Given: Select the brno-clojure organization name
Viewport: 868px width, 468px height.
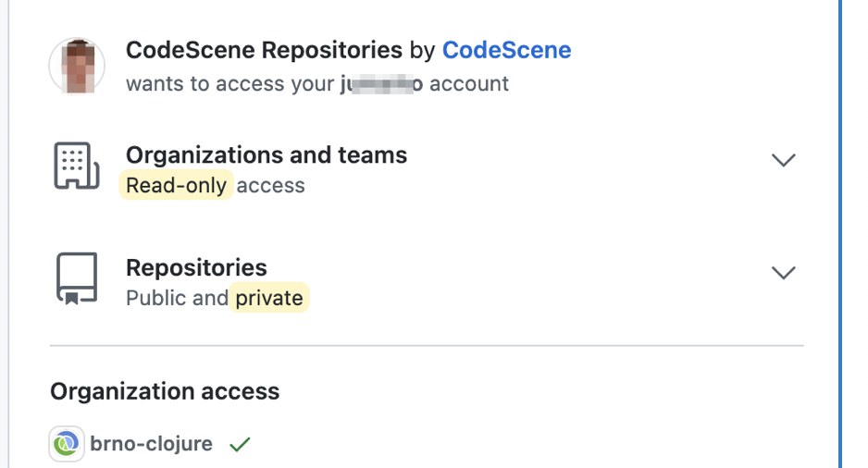Looking at the screenshot, I should pyautogui.click(x=151, y=444).
